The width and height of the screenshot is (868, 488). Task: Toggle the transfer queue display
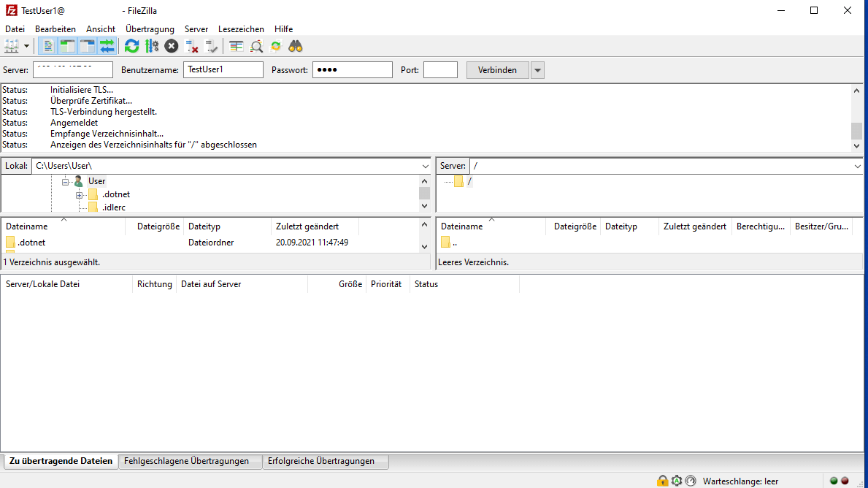click(107, 46)
